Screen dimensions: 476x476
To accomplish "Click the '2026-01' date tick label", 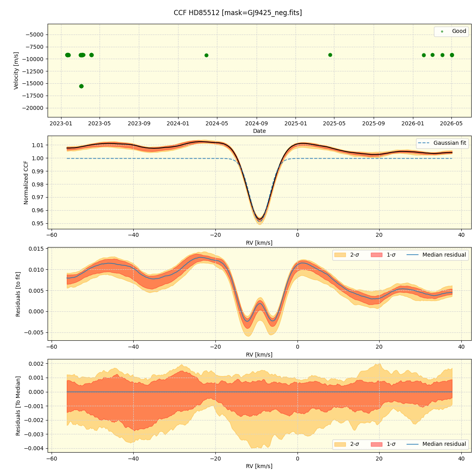I will click(x=413, y=124).
